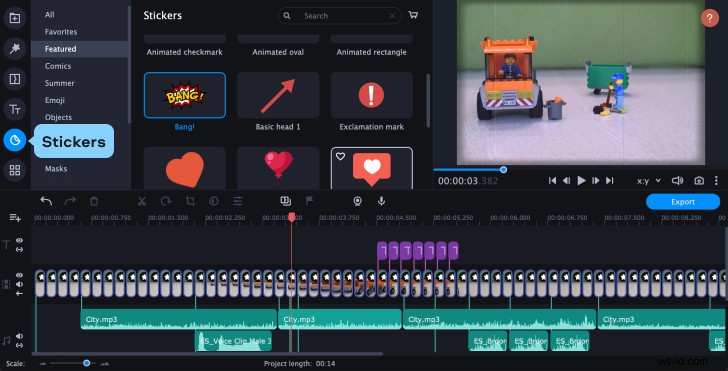Play the preview video

coord(581,181)
